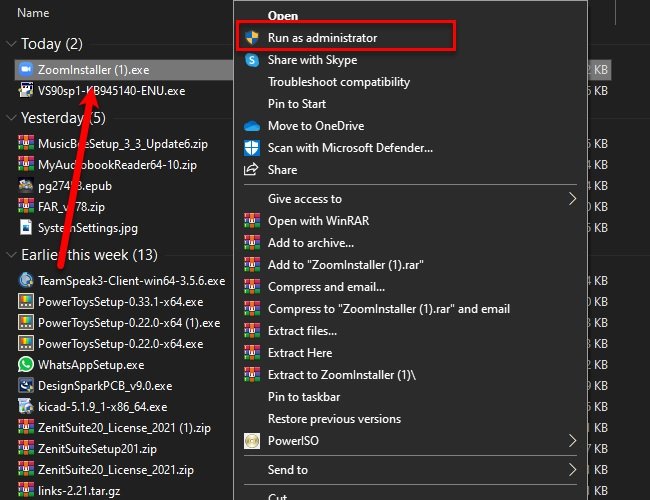This screenshot has width=650, height=500.
Task: Click the pg27458.epub file icon
Action: 26,185
